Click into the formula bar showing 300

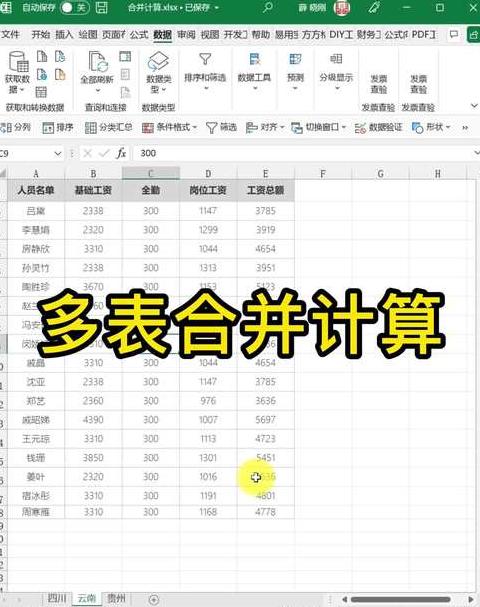click(304, 153)
